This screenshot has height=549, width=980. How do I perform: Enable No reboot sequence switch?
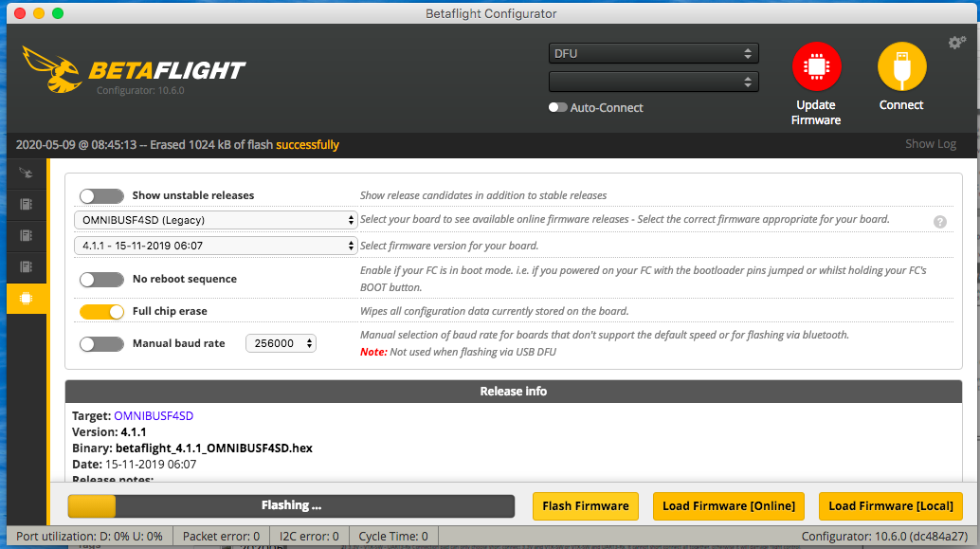pos(101,279)
